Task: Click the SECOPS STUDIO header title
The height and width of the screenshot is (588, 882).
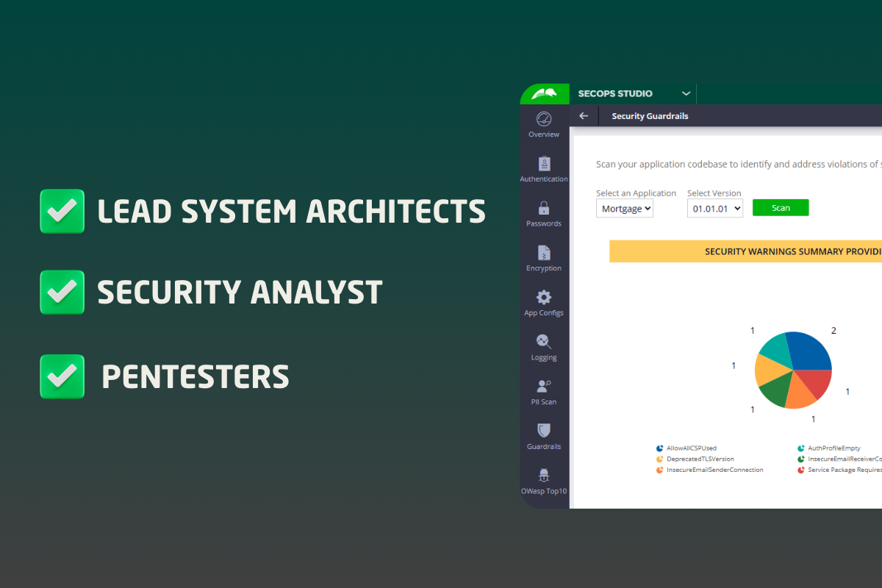Action: pos(615,93)
